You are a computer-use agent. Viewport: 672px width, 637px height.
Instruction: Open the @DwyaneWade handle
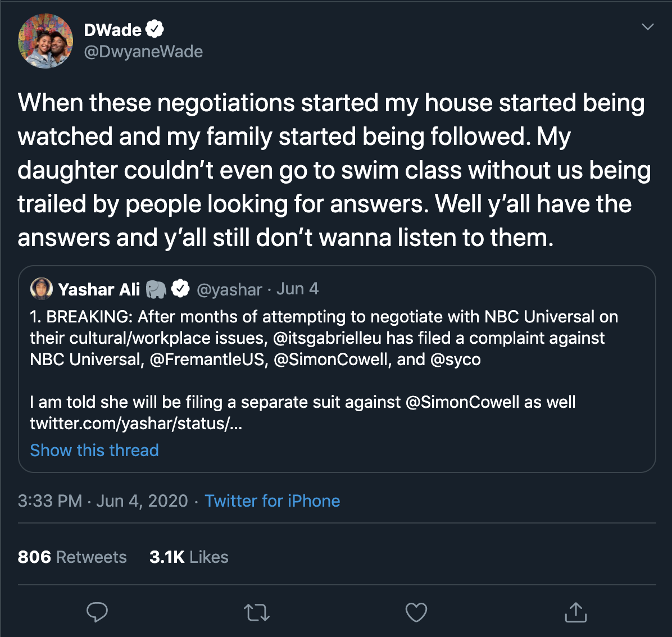click(143, 52)
